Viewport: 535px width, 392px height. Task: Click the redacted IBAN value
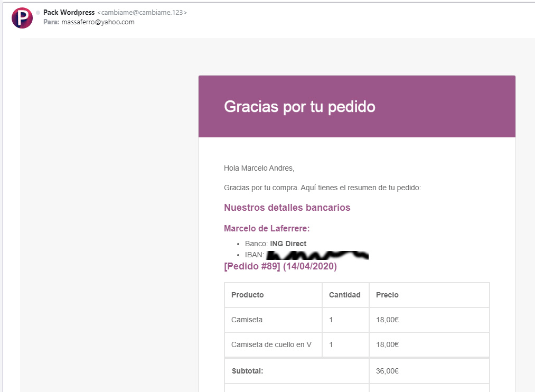click(x=317, y=255)
